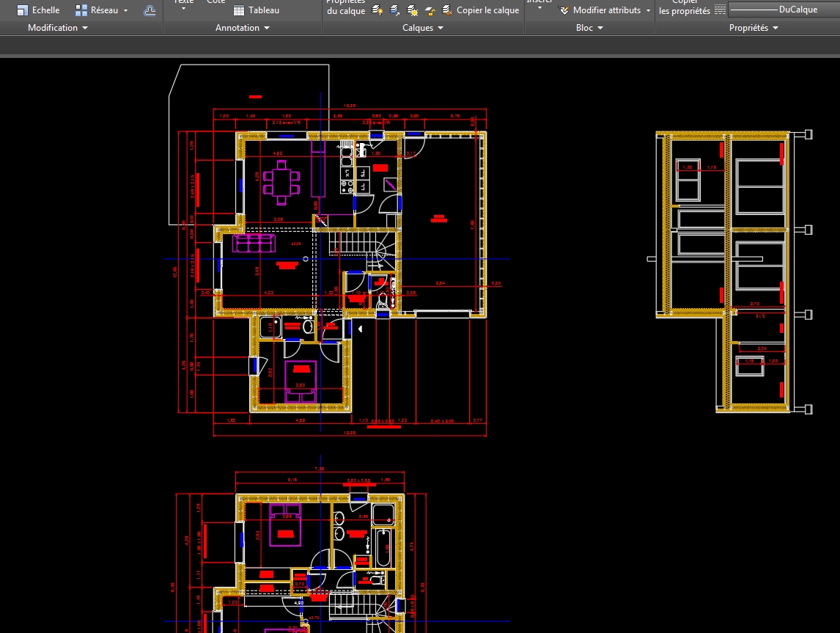The image size is (840, 633).
Task: Expand the Bloc panel
Action: click(589, 28)
